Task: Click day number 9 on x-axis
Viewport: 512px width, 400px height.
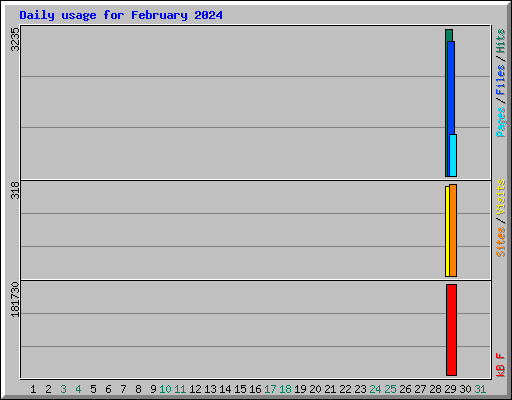Action: [153, 389]
